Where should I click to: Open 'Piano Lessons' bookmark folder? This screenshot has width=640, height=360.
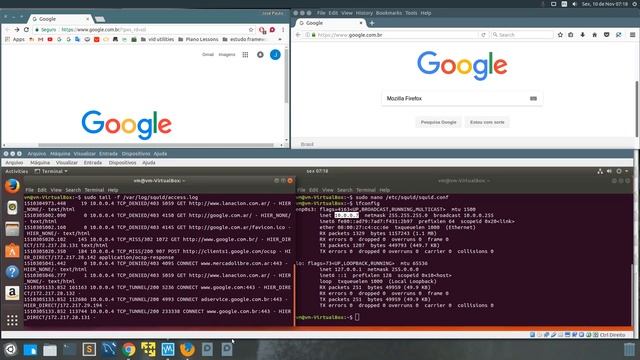(198, 40)
